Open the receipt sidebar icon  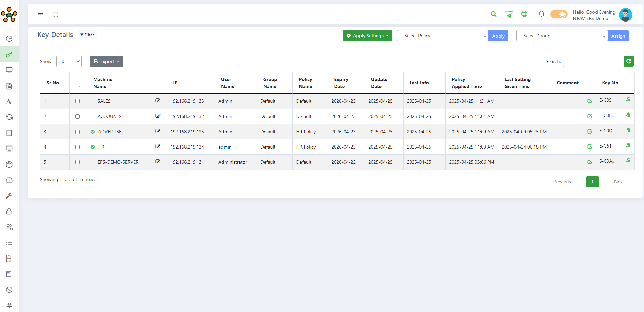tap(9, 274)
